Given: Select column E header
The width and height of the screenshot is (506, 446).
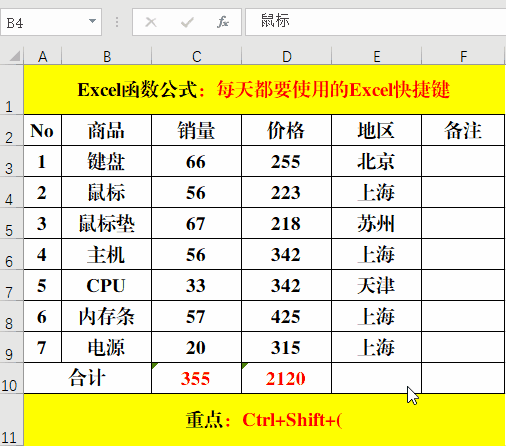Looking at the screenshot, I should 377,56.
